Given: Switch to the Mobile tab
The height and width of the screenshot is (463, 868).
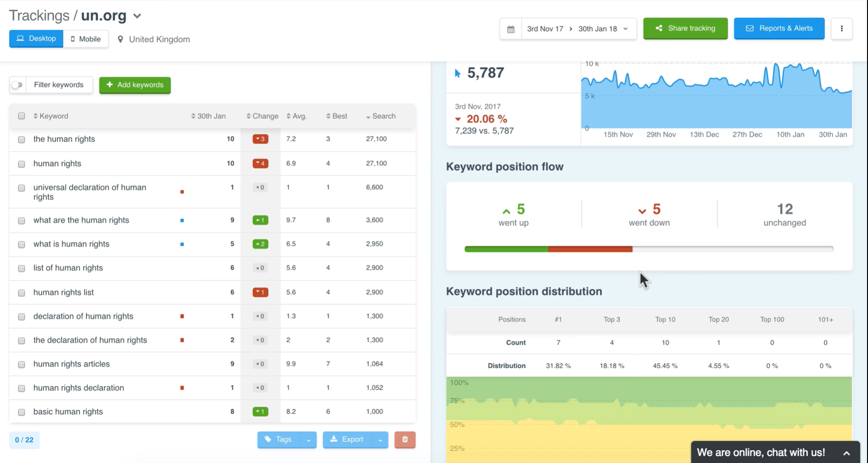Looking at the screenshot, I should pos(85,39).
